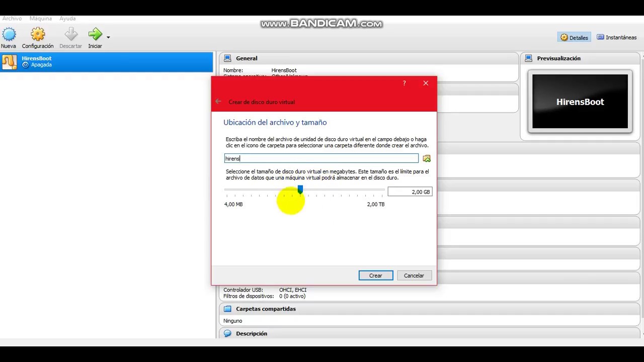Click the Ninguno shared folders value
Image resolution: width=644 pixels, height=362 pixels.
pyautogui.click(x=233, y=321)
